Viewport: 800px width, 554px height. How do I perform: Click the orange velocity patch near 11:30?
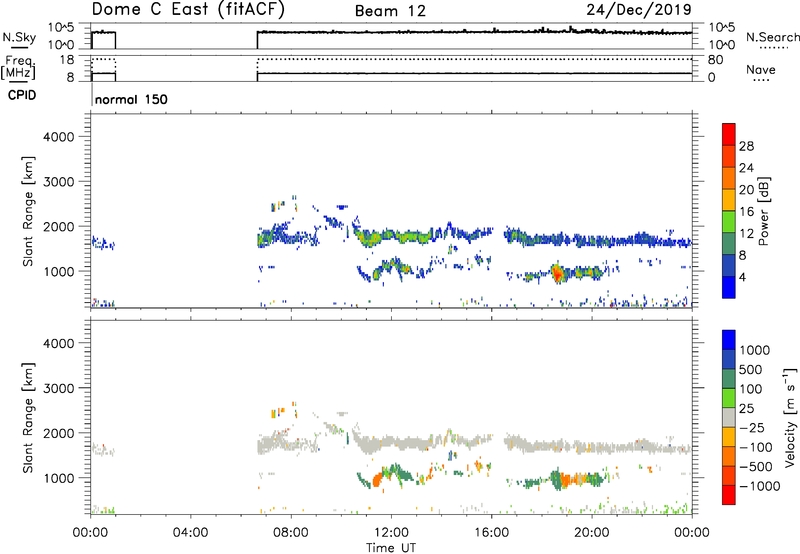(378, 480)
